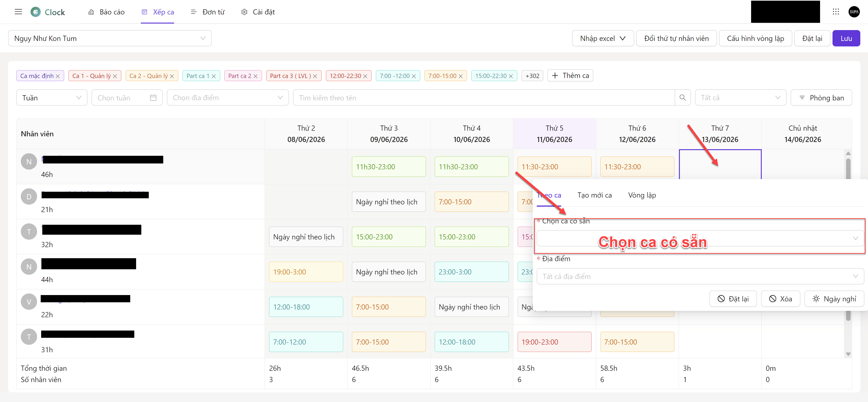This screenshot has width=868, height=402.
Task: Click avatar N of 46h employee
Action: point(29,162)
